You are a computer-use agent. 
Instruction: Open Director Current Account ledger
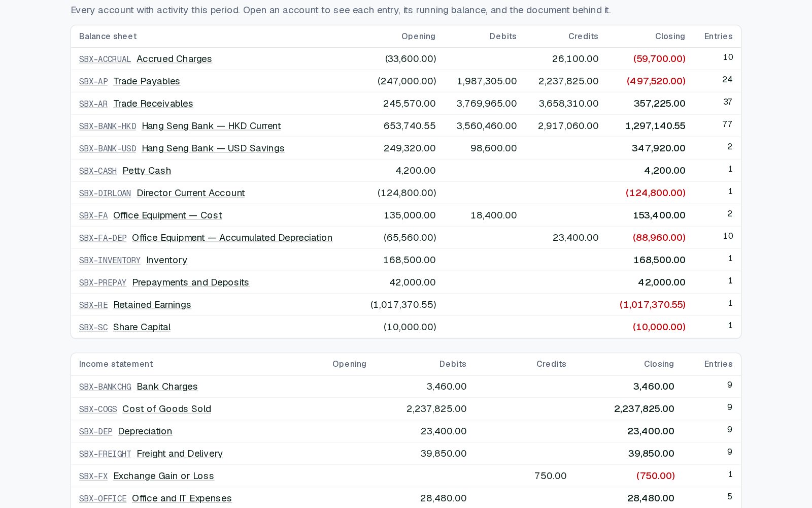(191, 193)
